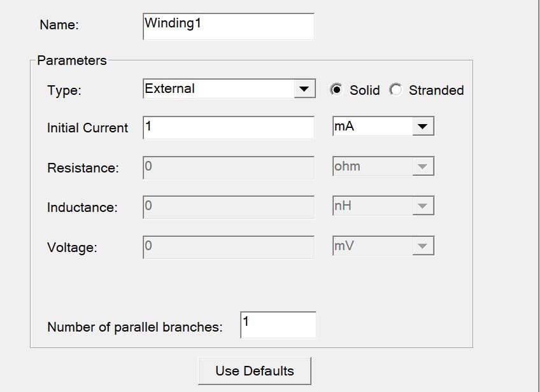Click the Initial Current label text

coord(87,128)
